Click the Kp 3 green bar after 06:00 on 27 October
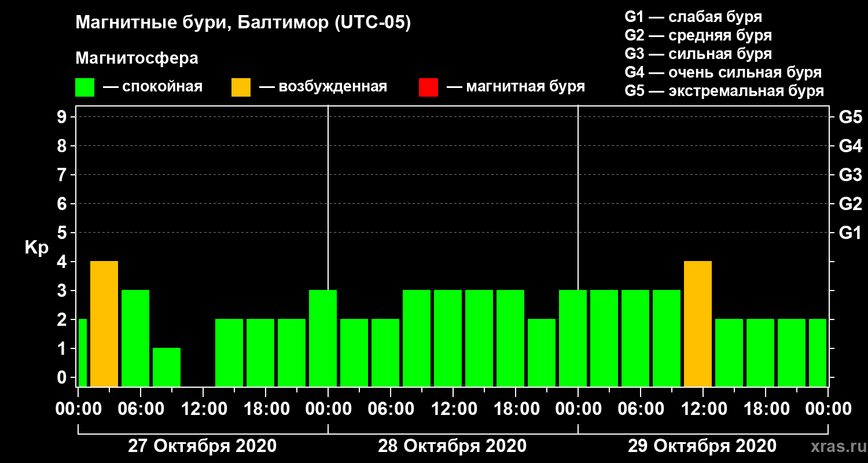868x463 pixels. [135, 338]
